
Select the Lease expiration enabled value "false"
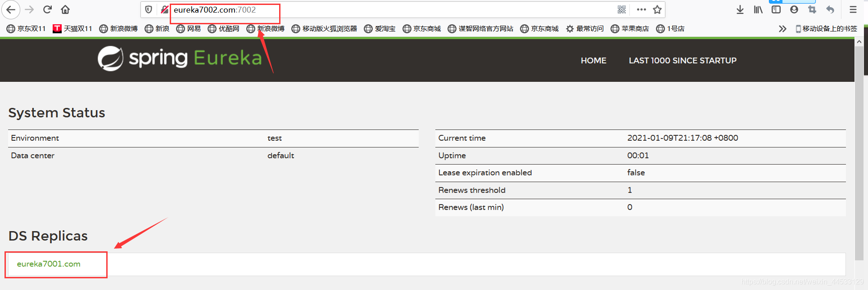[x=636, y=173]
